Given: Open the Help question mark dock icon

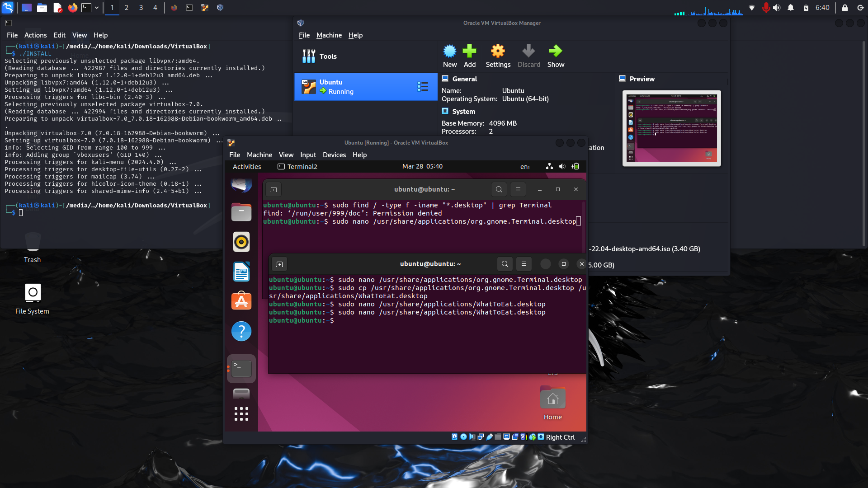Looking at the screenshot, I should [241, 331].
